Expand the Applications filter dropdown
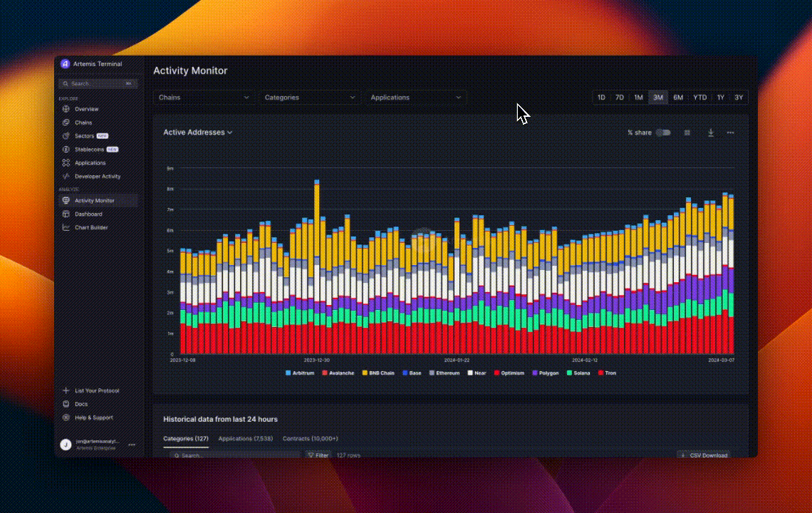This screenshot has height=513, width=812. coord(416,98)
